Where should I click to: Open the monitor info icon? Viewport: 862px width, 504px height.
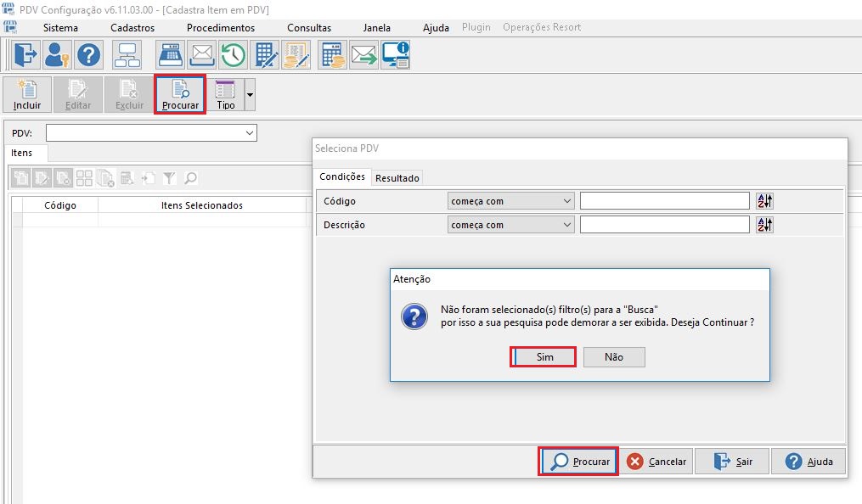coord(396,55)
